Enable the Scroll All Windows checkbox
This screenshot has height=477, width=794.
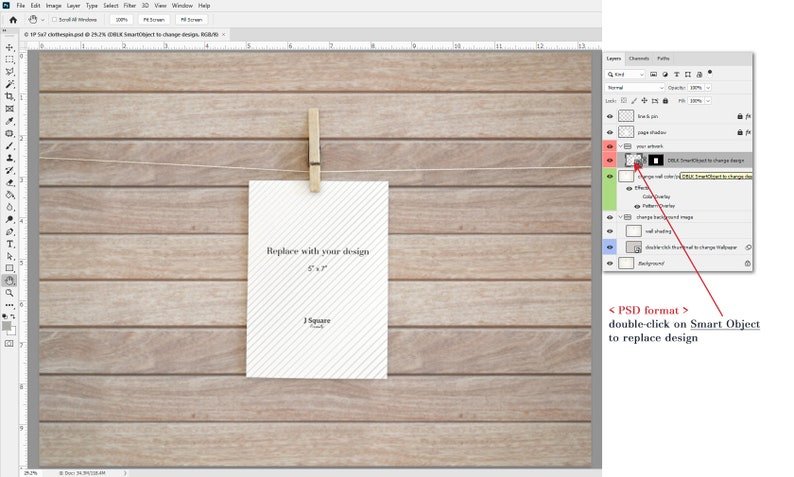click(x=54, y=20)
